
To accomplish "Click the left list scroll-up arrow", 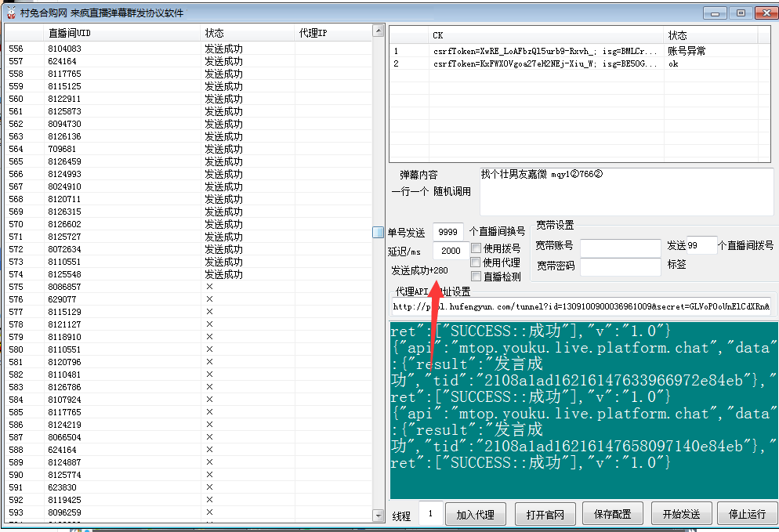I will click(379, 31).
